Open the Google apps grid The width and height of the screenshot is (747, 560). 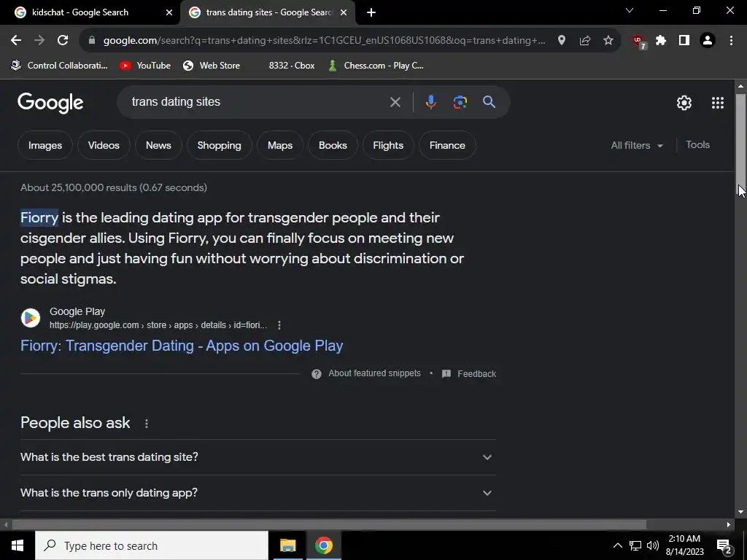tap(718, 103)
